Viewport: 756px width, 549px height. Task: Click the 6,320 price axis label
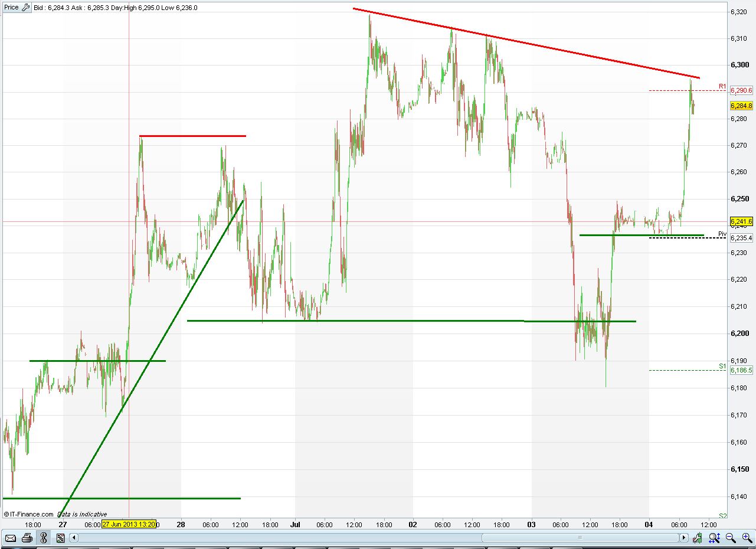(738, 12)
